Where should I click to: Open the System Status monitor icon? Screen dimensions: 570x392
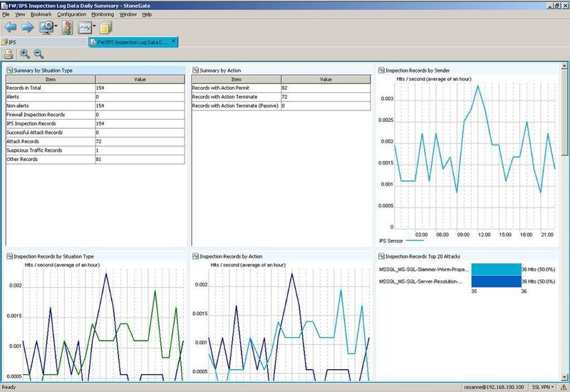point(46,27)
